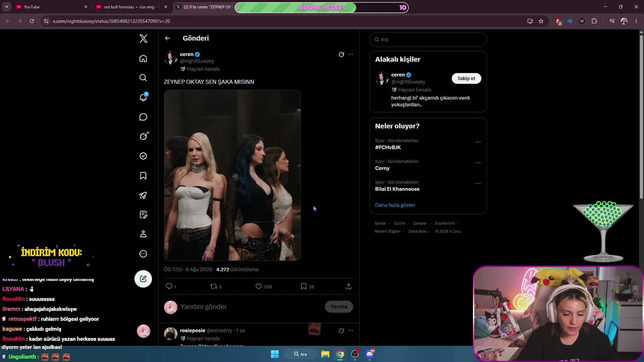Open File Explorer from taskbar
This screenshot has height=362, width=644.
pos(326,354)
